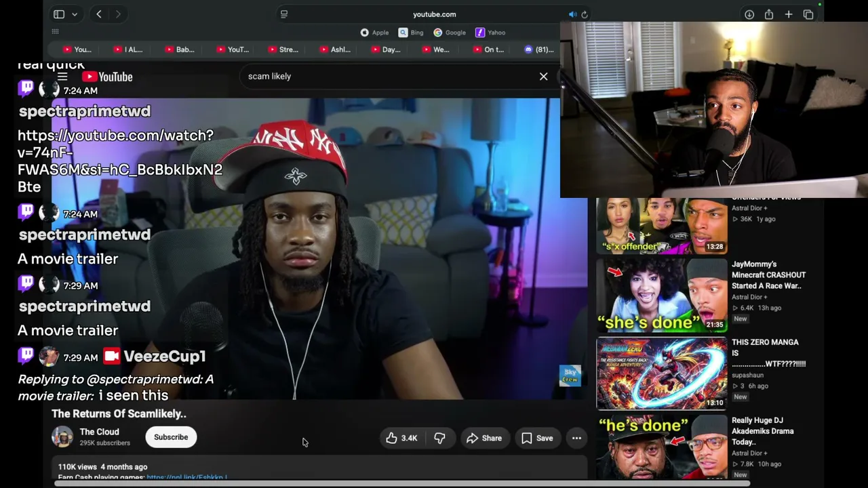Switch to the "YouT..." tab
Image resolution: width=868 pixels, height=488 pixels.
click(x=233, y=49)
